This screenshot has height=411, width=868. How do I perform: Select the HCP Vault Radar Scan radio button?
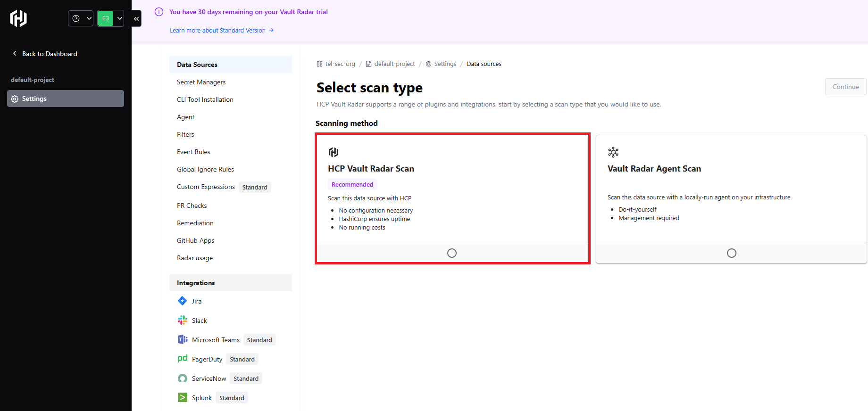(452, 253)
